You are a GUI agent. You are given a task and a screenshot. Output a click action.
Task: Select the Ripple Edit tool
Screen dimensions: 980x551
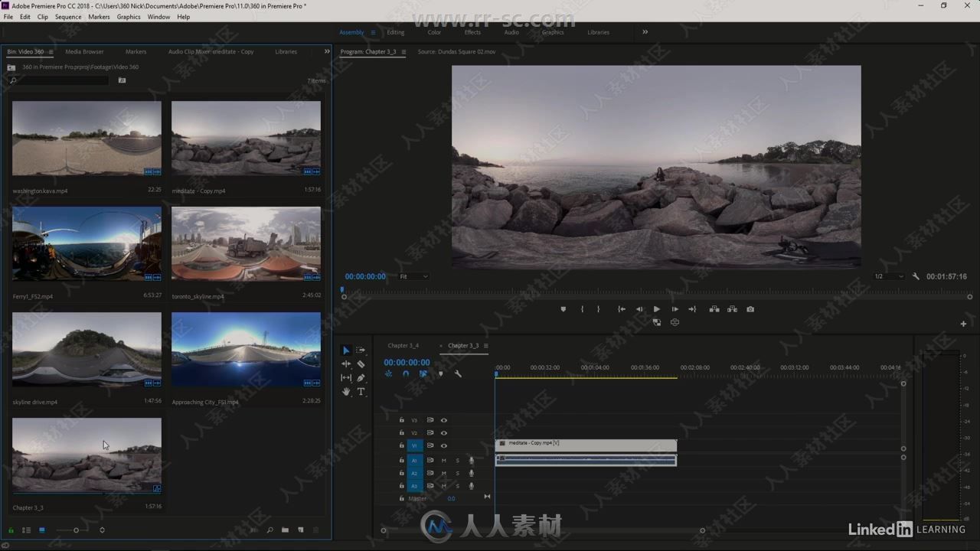coord(346,364)
